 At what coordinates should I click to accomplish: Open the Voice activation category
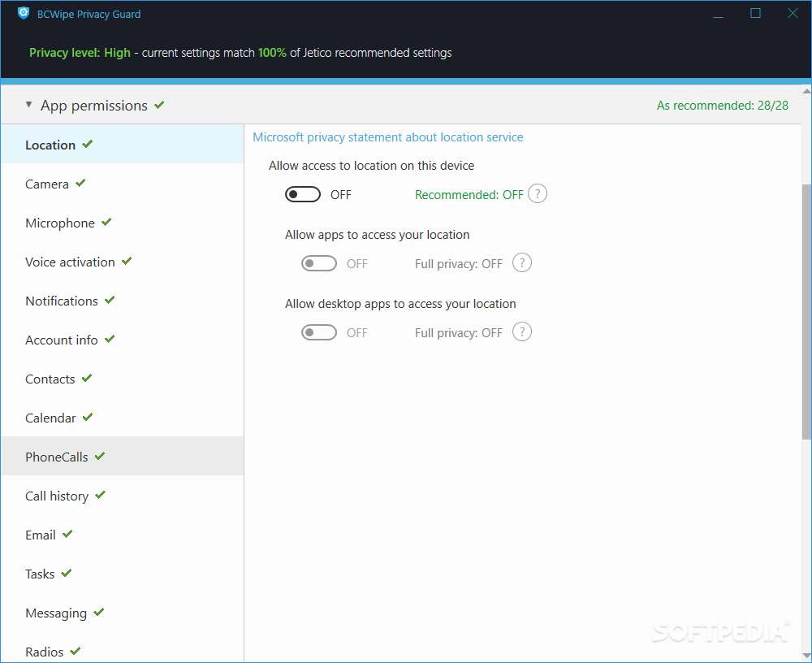coord(123,262)
